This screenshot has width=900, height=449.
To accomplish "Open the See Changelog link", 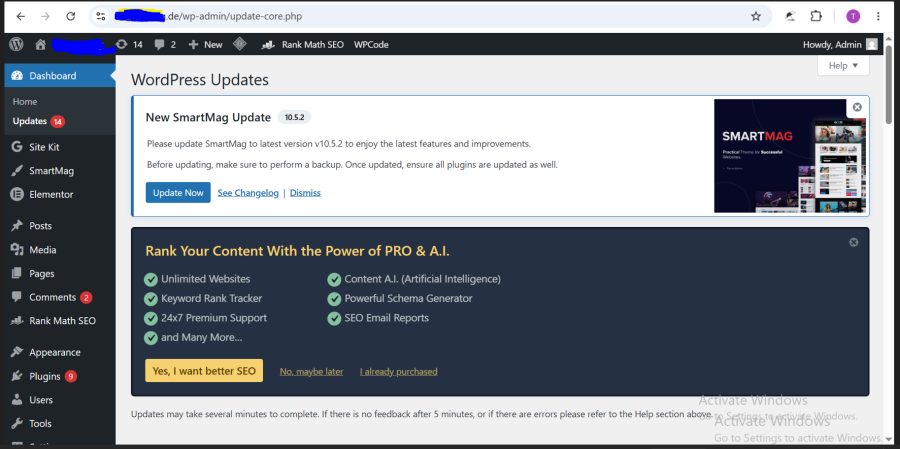I will click(248, 193).
